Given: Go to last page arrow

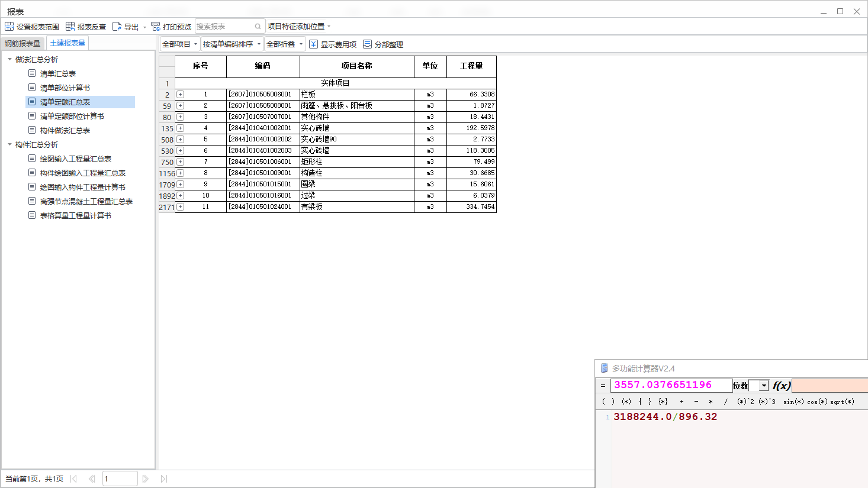Looking at the screenshot, I should click(164, 479).
